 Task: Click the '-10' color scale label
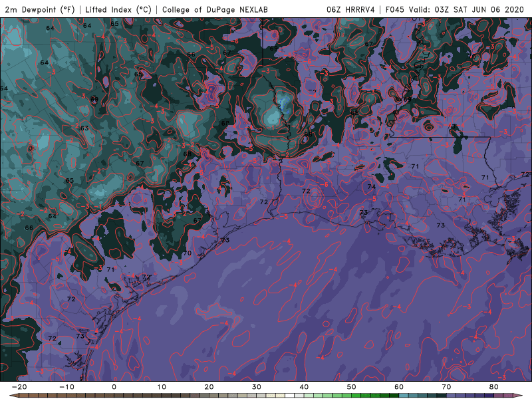66,387
